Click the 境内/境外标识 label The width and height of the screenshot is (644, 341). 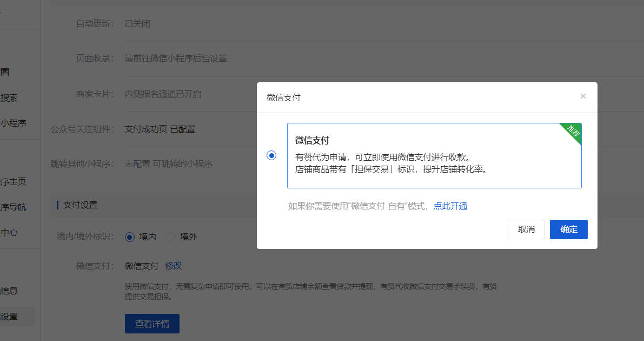point(85,237)
